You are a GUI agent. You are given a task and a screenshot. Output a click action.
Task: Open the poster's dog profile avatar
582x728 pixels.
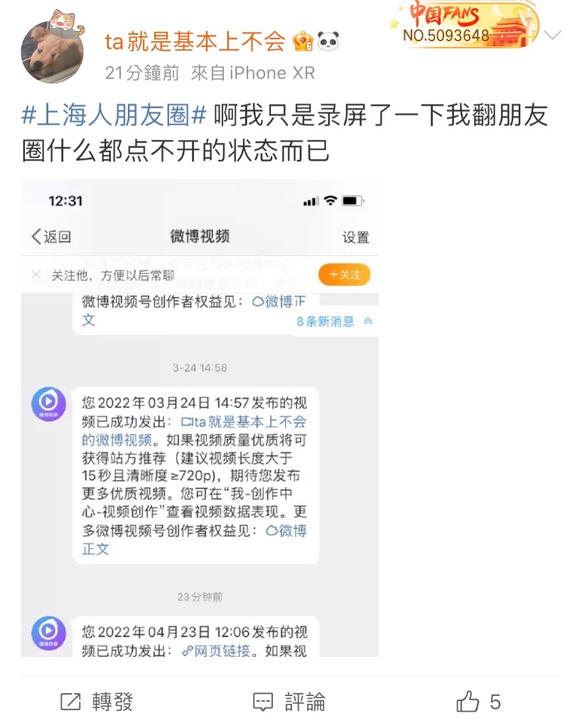(53, 51)
